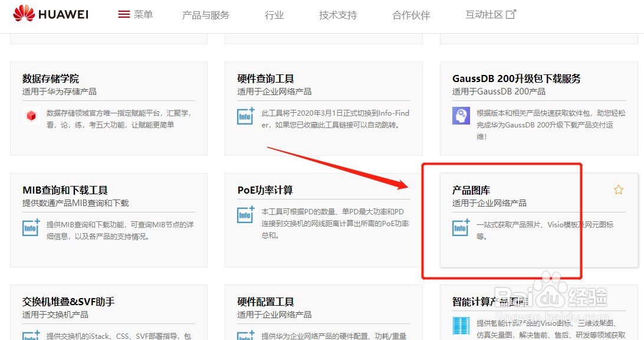Select the subtitle 适用于华为存储产品
644x340 pixels.
pyautogui.click(x=60, y=91)
